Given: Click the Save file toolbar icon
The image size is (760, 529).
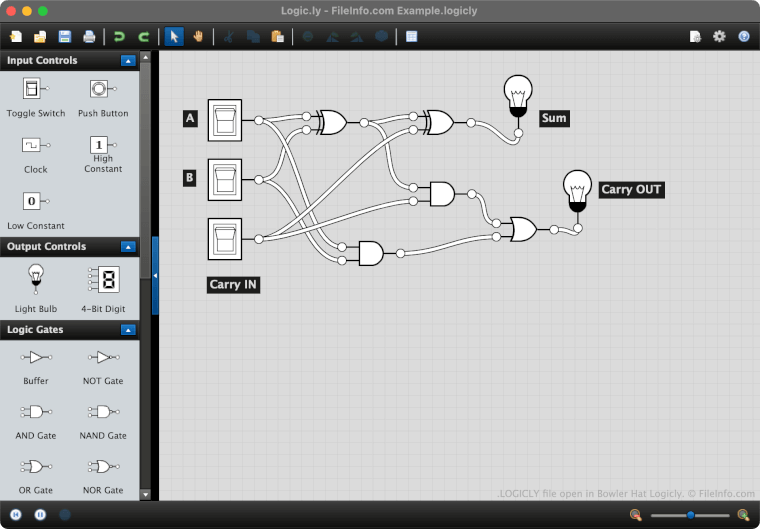Looking at the screenshot, I should coord(65,37).
